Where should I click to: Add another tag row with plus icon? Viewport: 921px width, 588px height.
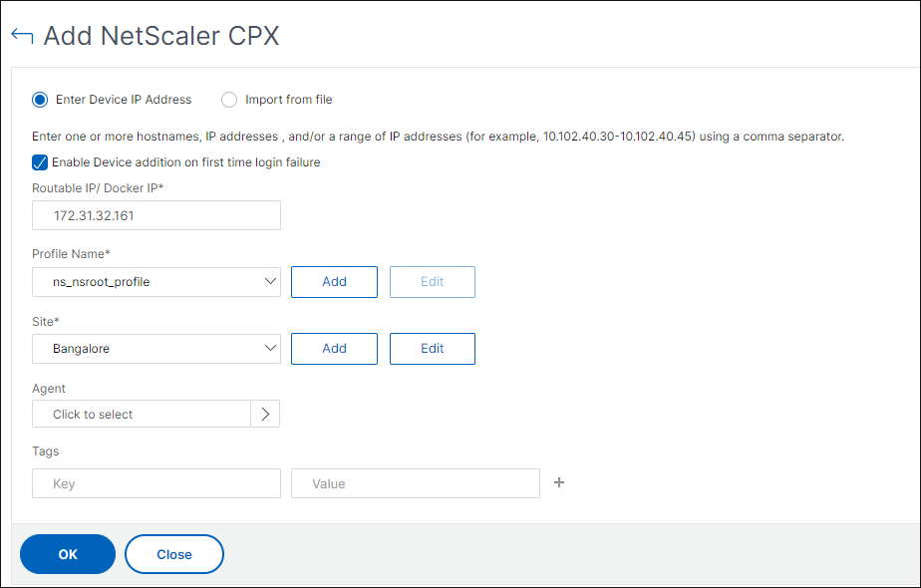coord(559,482)
